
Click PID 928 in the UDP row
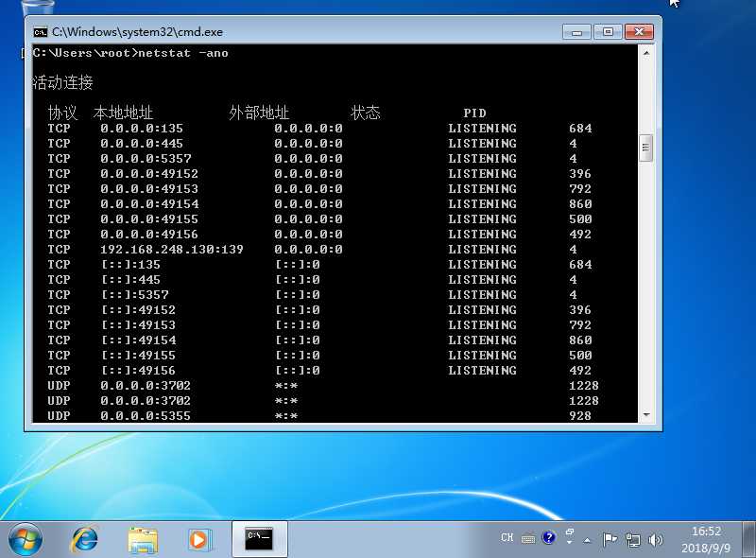[x=580, y=415]
